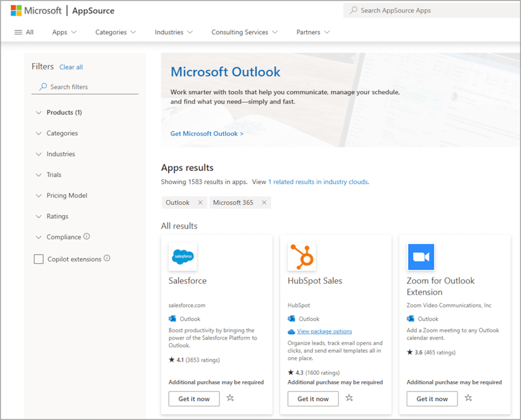Click Get it now for Salesforce

(194, 399)
